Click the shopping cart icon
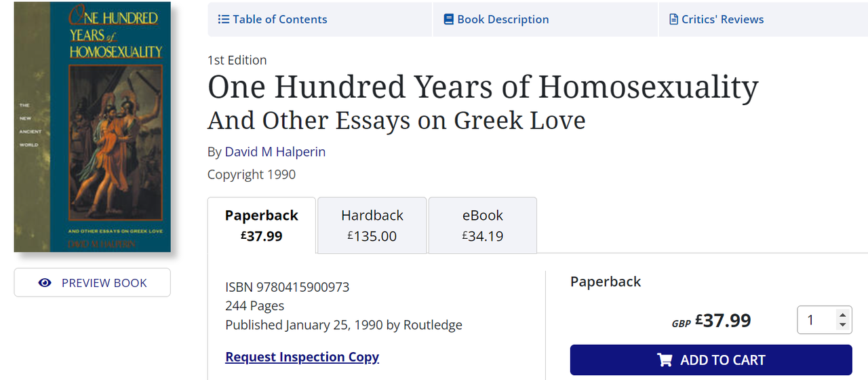 665,360
